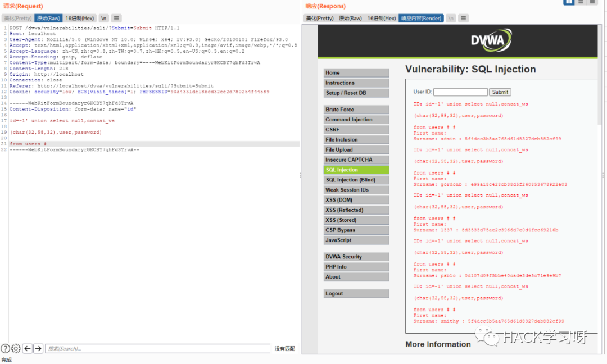This screenshot has width=607, height=364.
Task: Open XSS (Stored) page
Action: [x=356, y=220]
